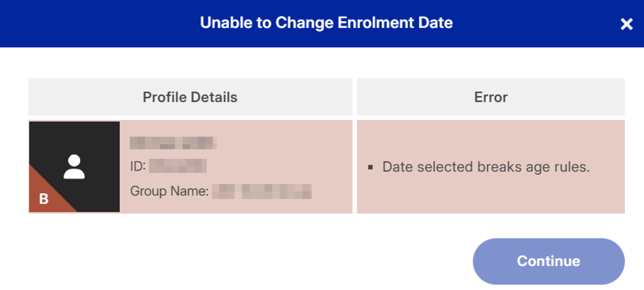Click the profile person silhouette icon
The height and width of the screenshot is (290, 644).
74,167
